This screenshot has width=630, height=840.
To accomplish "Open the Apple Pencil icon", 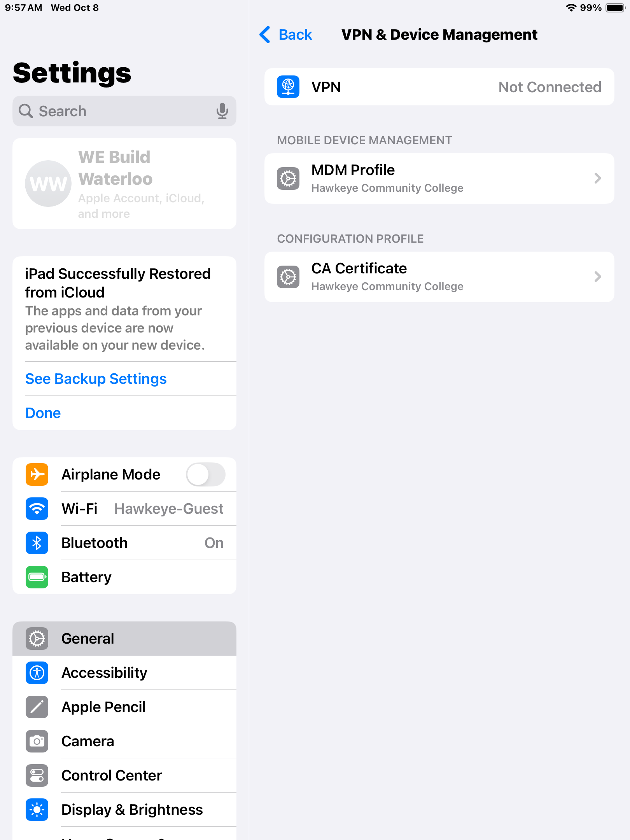I will pyautogui.click(x=37, y=707).
